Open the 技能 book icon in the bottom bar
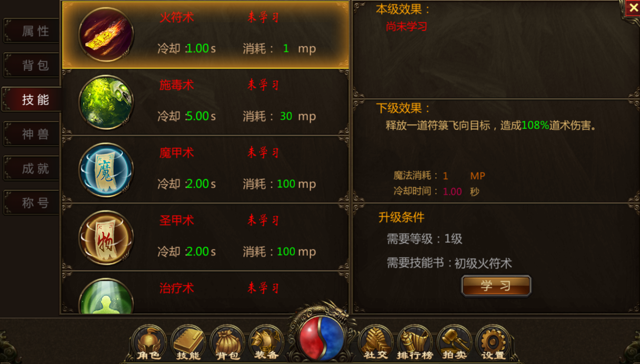The height and width of the screenshot is (364, 640). click(188, 343)
